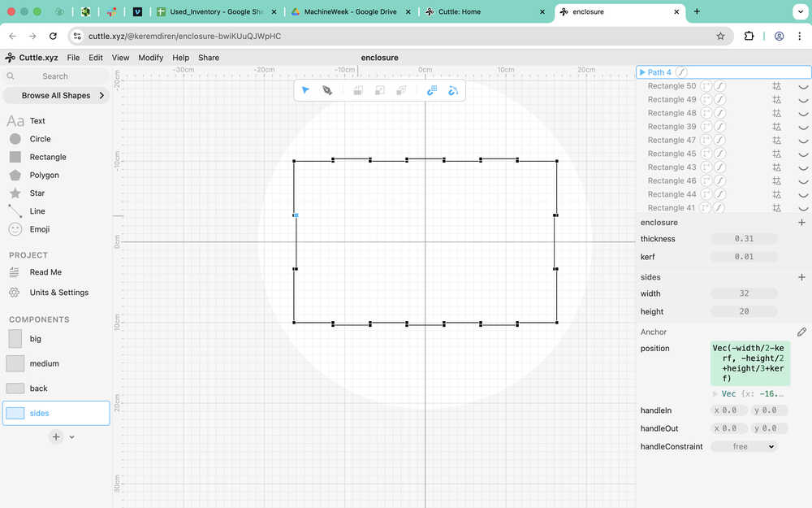
Task: Click Rectangle 45 transform circle icon
Action: (706, 154)
